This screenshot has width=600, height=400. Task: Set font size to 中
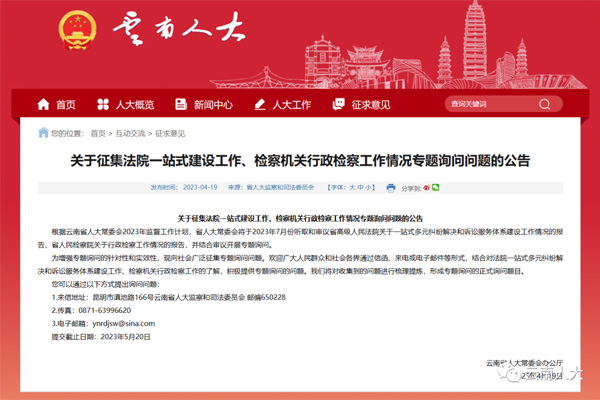coord(361,187)
